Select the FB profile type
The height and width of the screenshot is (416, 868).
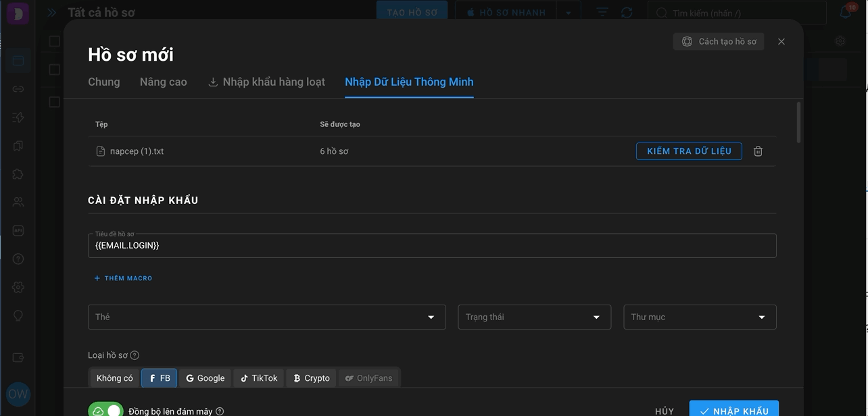pyautogui.click(x=160, y=378)
